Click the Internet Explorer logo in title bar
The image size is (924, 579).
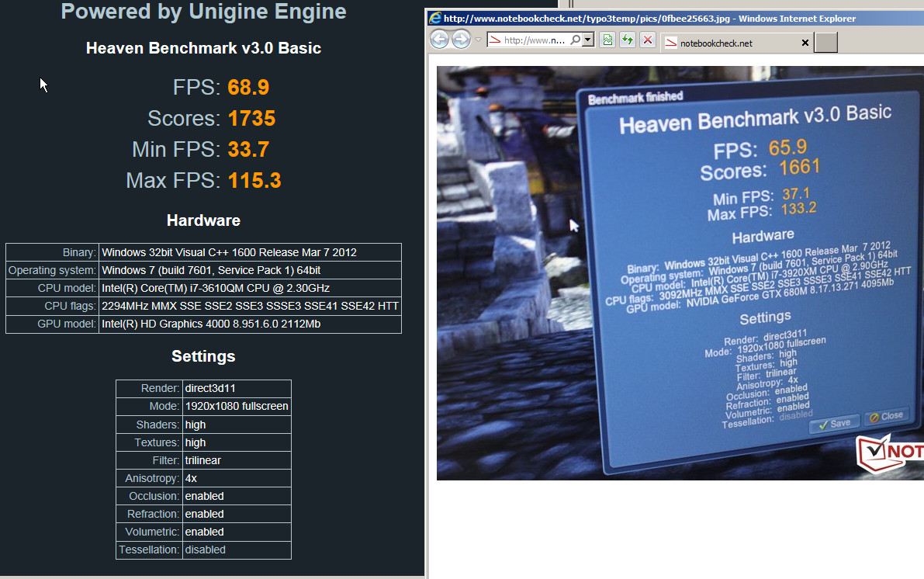click(x=435, y=19)
